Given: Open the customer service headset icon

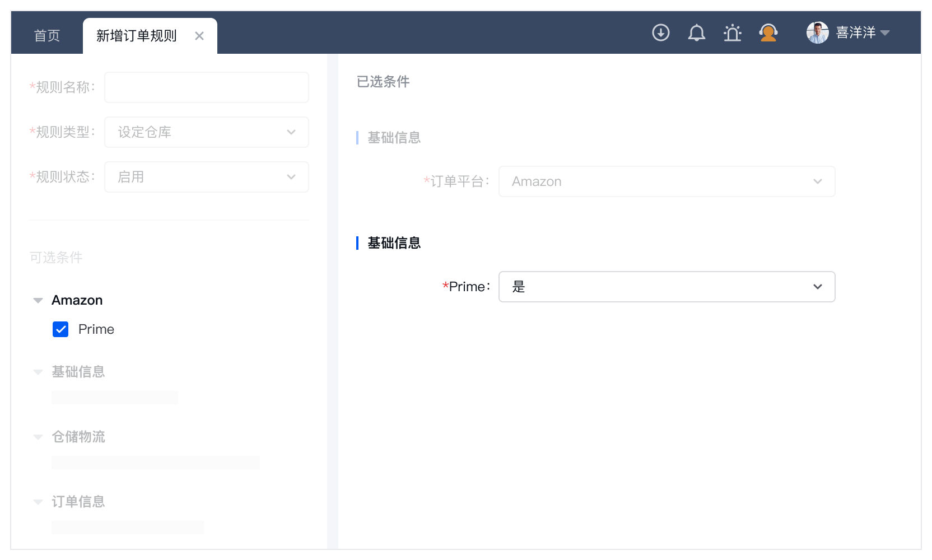Looking at the screenshot, I should 768,33.
